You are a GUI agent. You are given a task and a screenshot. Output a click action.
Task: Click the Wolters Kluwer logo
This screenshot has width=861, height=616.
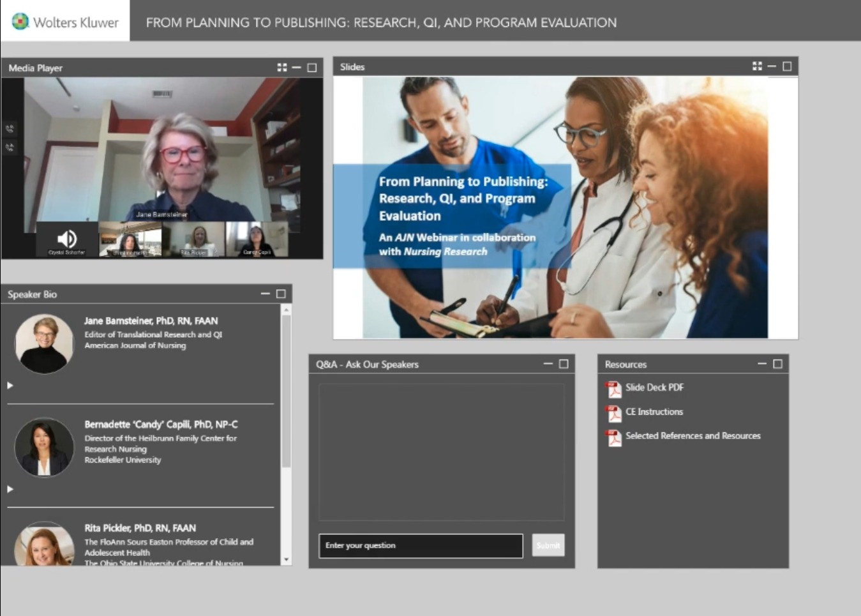click(65, 22)
